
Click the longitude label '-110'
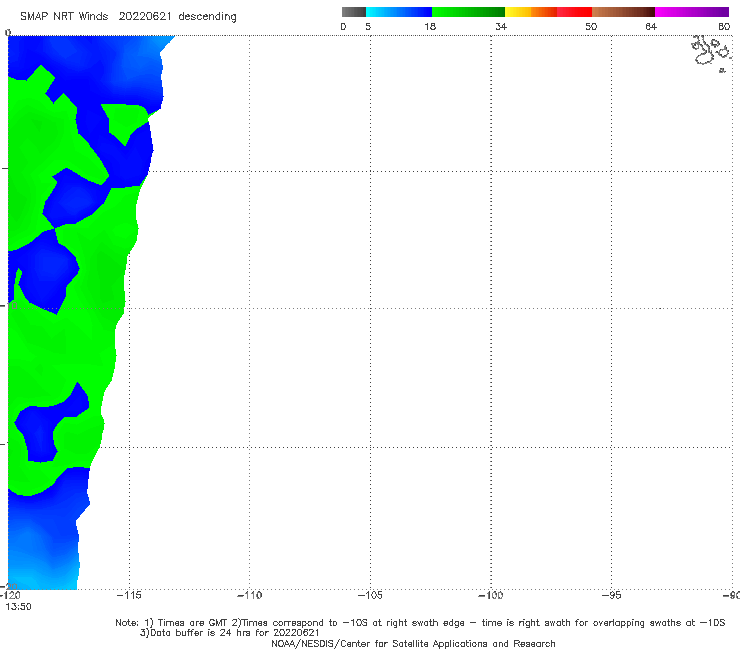249,595
